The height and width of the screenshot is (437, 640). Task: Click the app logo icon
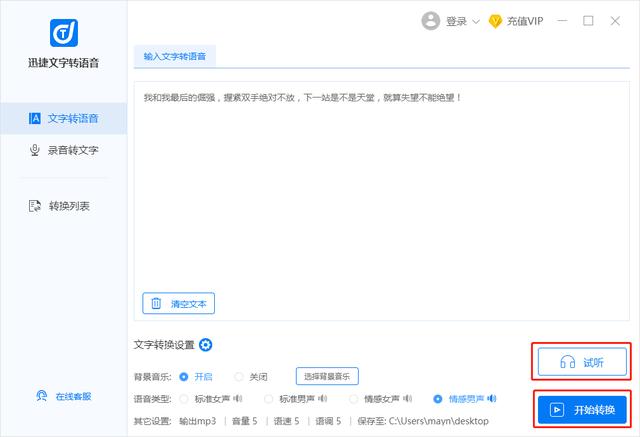(64, 33)
